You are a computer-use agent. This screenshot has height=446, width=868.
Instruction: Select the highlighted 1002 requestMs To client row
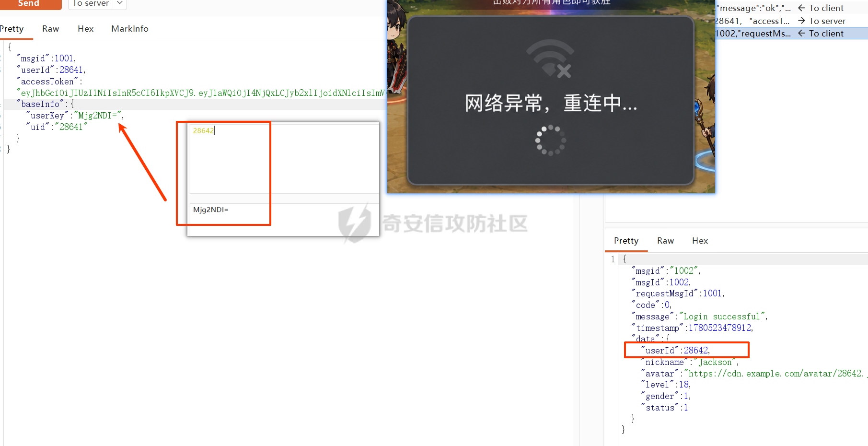click(791, 33)
